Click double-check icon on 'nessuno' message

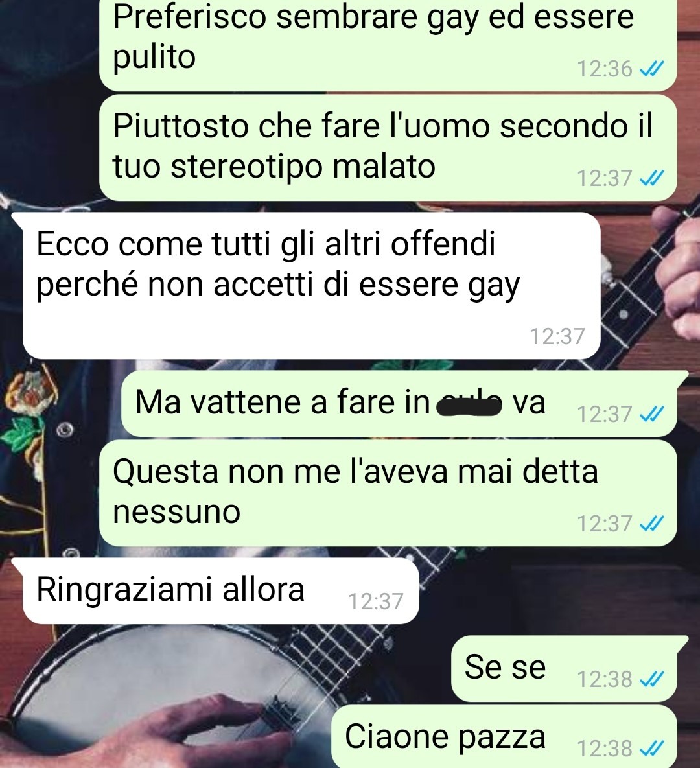click(652, 524)
